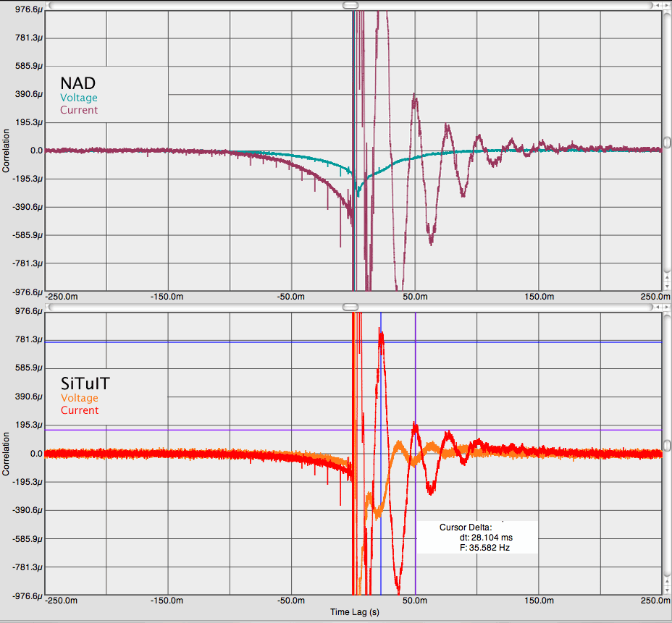Click down scroll arrow beside NAD plot

667,286
